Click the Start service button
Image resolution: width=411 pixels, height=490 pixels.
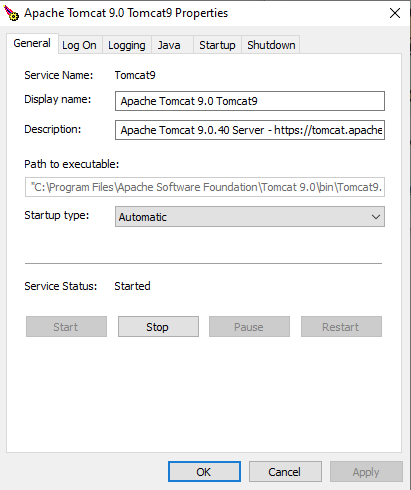[x=66, y=327]
